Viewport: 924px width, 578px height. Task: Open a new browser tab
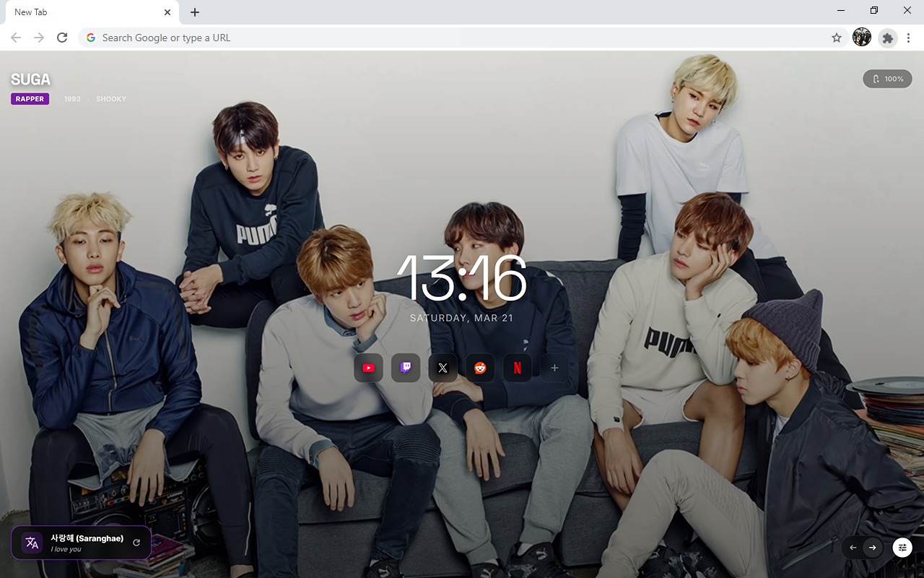pos(194,12)
